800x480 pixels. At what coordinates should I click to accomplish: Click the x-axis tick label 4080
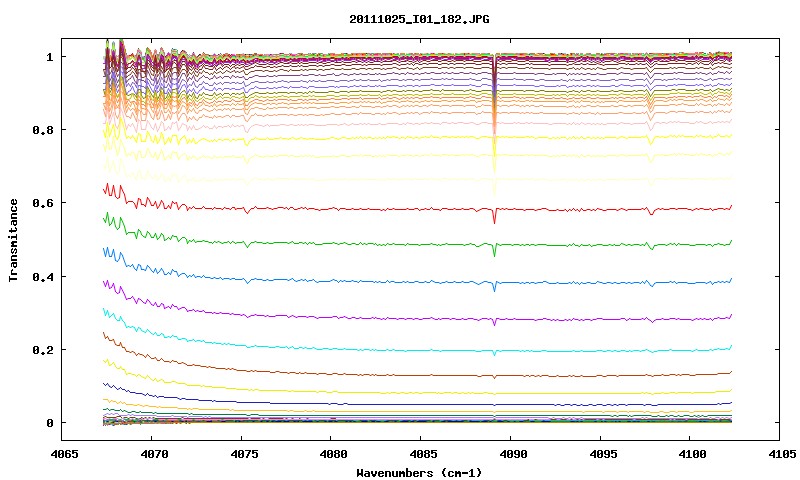[334, 454]
